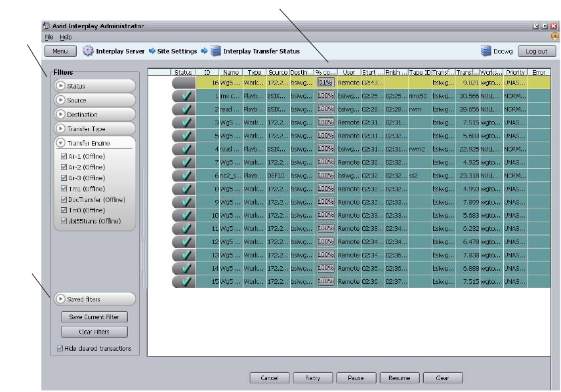Click the 100% progress bar of transfer ID 1
Viewport: 561px width, 392px height.
[x=325, y=96]
